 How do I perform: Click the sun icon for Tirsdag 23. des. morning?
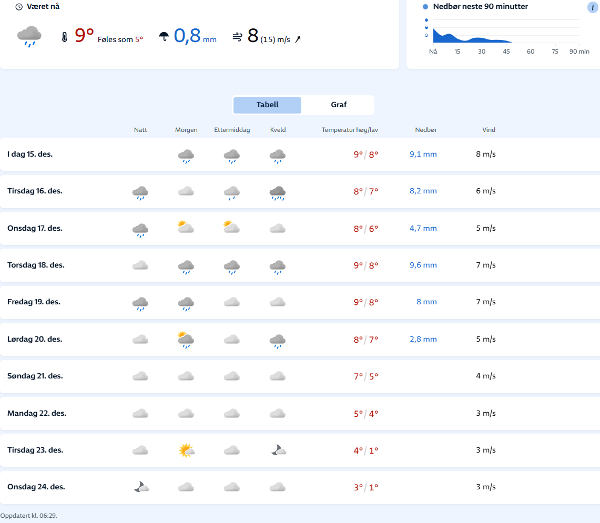tap(185, 450)
